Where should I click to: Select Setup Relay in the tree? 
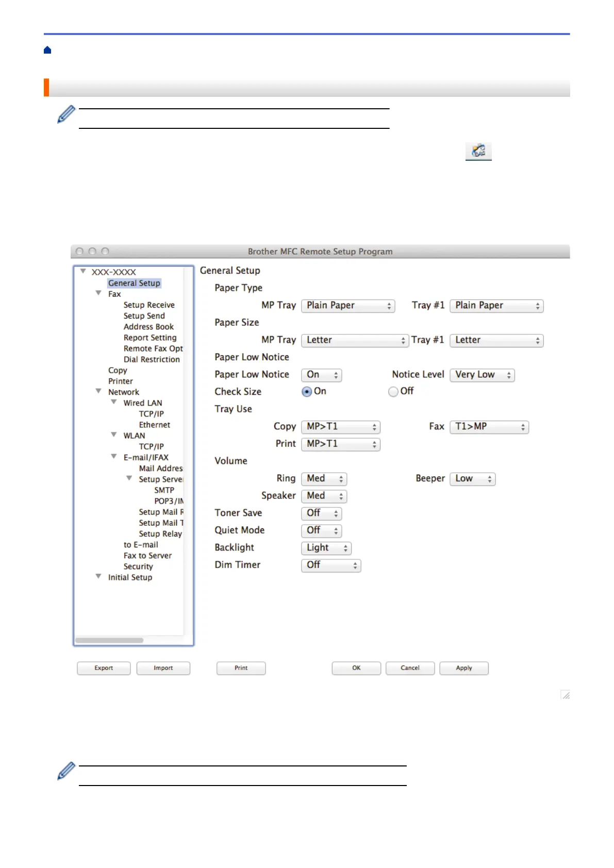tap(160, 534)
